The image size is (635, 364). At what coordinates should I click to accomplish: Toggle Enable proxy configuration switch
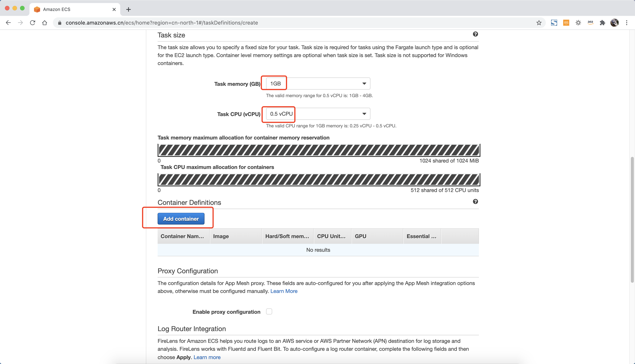pos(269,311)
